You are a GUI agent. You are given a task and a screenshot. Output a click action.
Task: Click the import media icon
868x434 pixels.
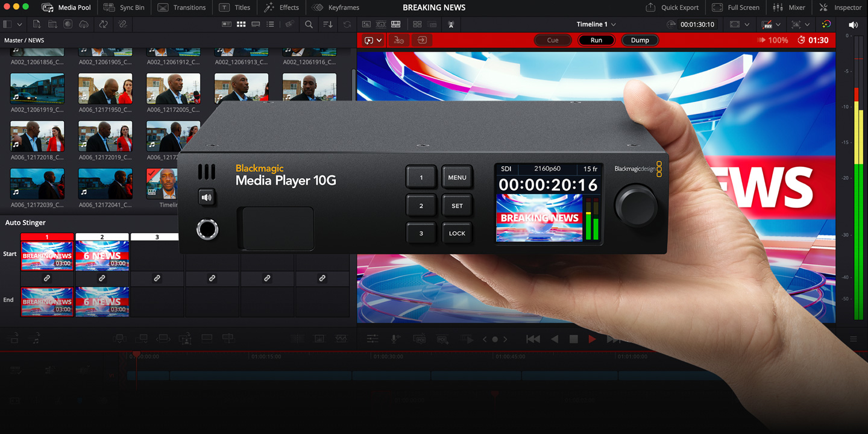pyautogui.click(x=37, y=24)
